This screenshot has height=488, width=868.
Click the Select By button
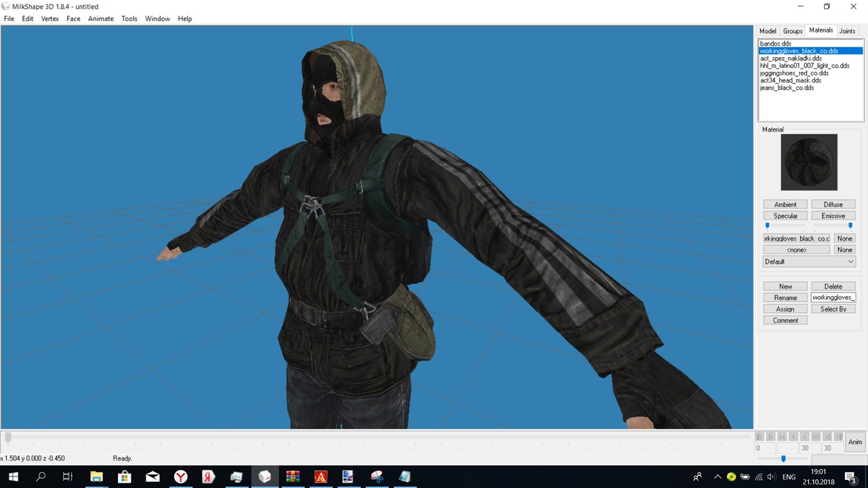click(833, 309)
